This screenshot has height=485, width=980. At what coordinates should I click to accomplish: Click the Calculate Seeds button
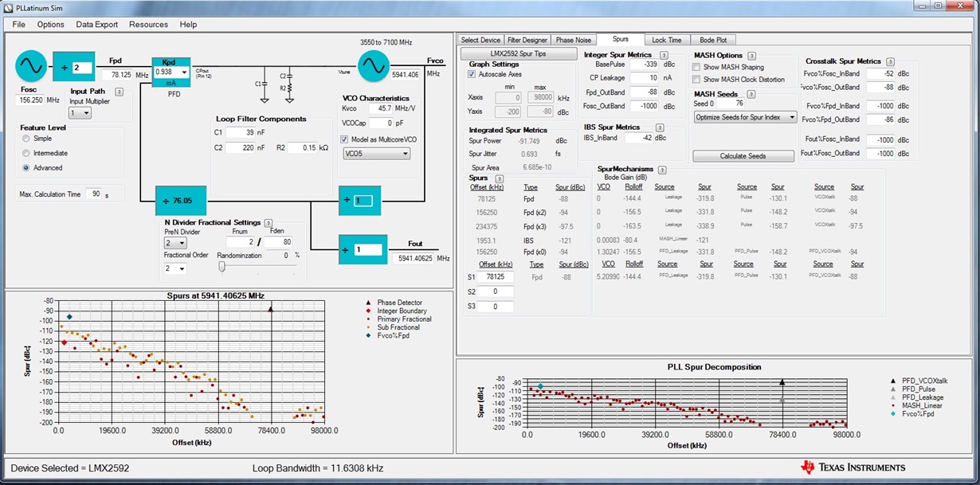(743, 155)
